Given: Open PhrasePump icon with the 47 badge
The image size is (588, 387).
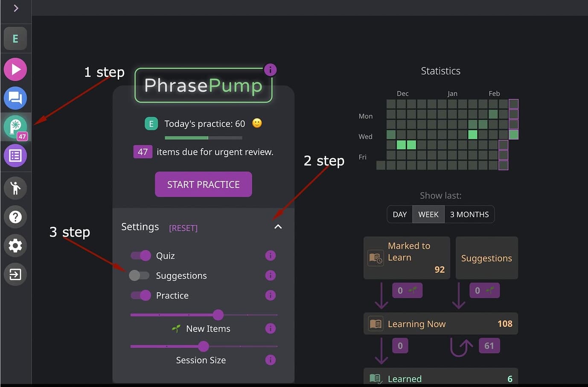Looking at the screenshot, I should point(15,127).
